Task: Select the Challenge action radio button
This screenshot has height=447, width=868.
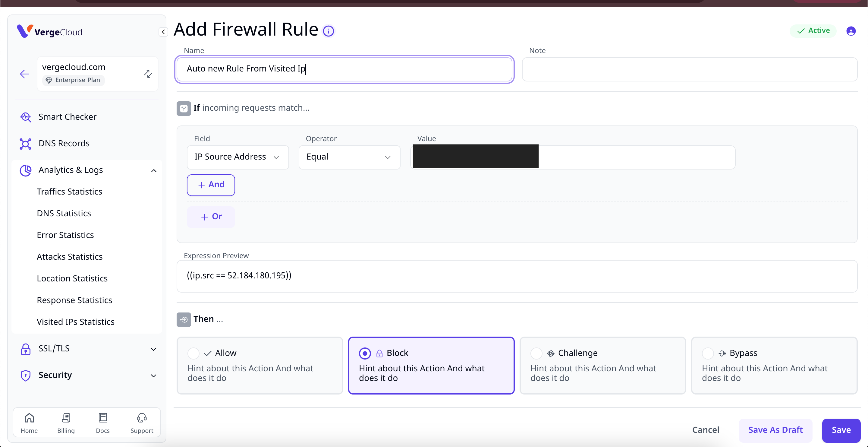Action: 536,353
